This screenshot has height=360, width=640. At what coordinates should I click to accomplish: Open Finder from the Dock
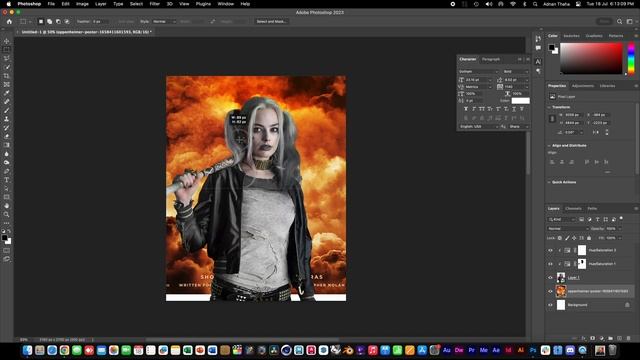coord(27,350)
